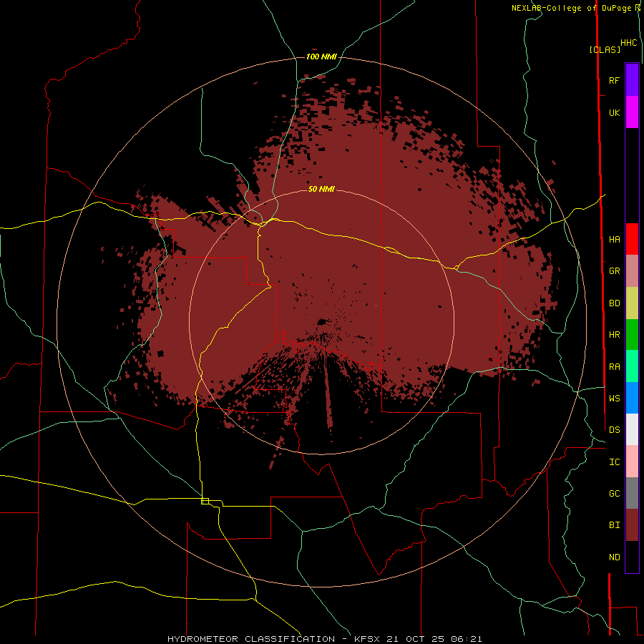Click the BD yellow legend swatch
This screenshot has width=644, height=644.
pyautogui.click(x=632, y=303)
